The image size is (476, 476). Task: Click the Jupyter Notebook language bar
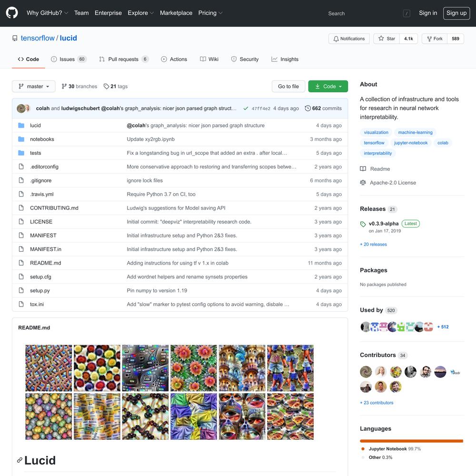point(411,441)
